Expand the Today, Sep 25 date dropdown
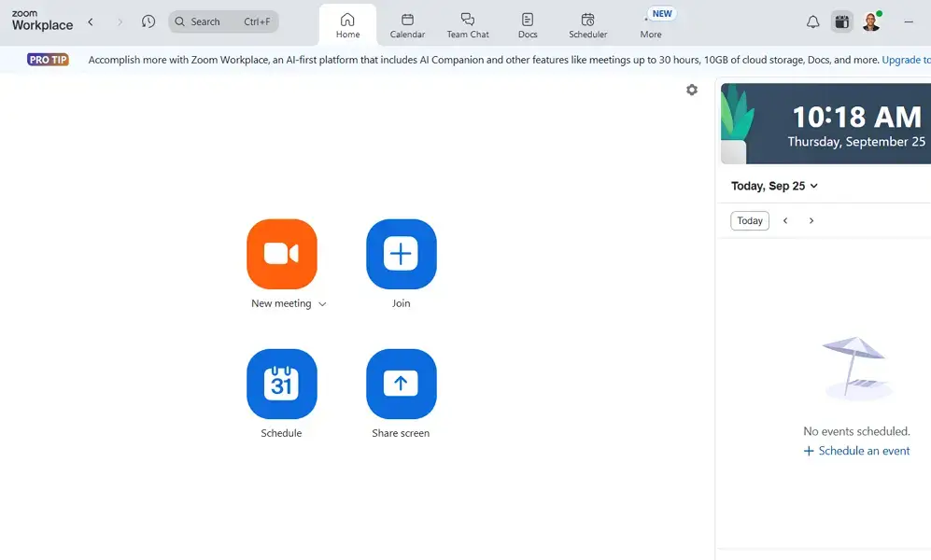 point(774,186)
